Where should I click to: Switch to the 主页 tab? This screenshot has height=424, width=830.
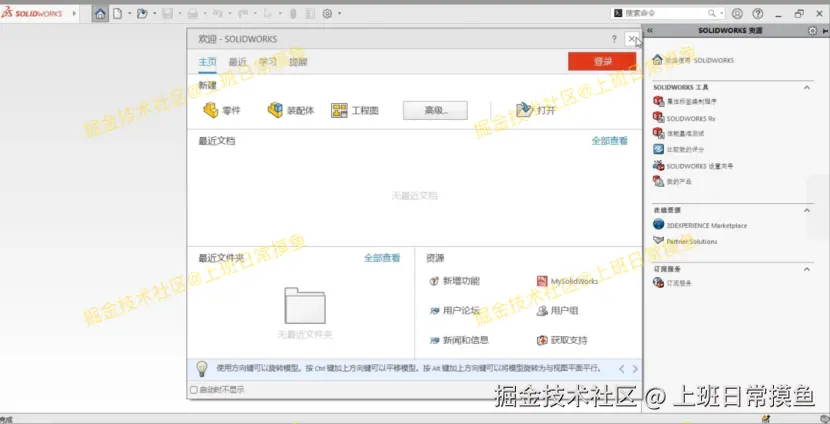207,62
